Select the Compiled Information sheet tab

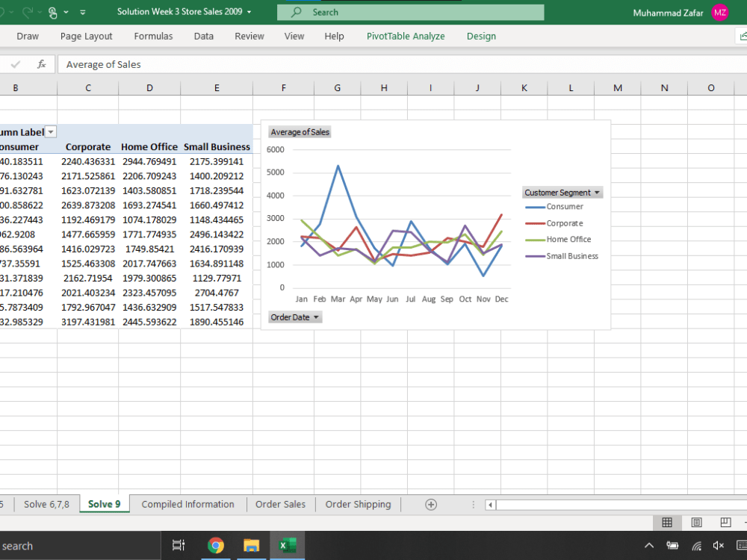click(187, 504)
